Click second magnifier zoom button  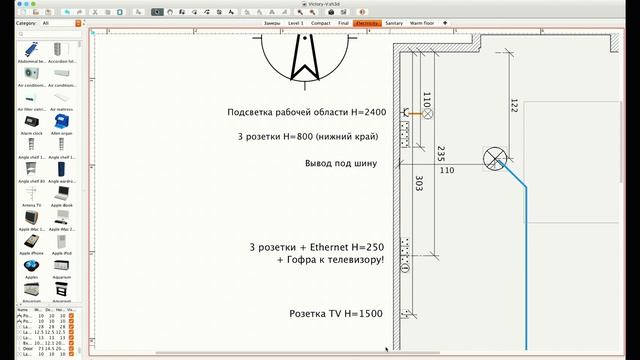[x=313, y=12]
